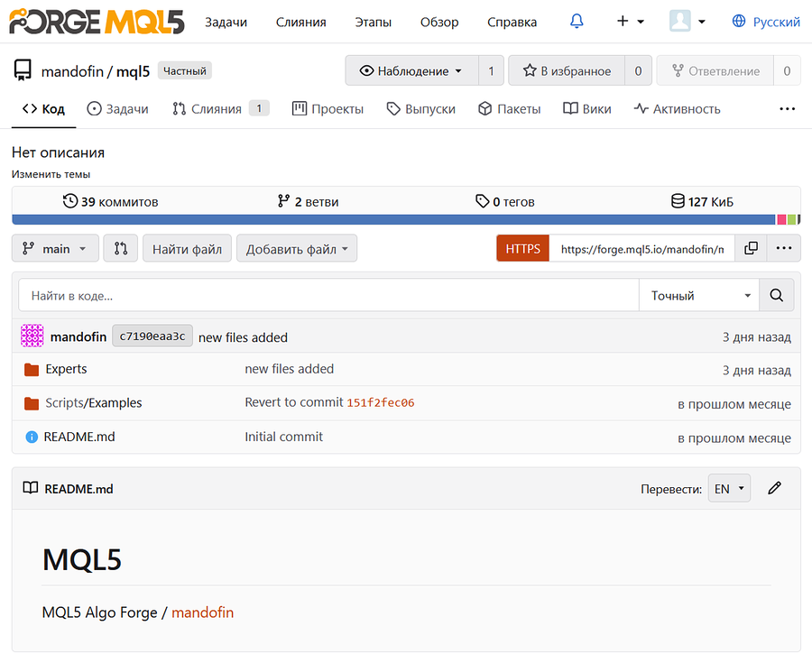
Task: Click the code search magnifier button
Action: 776,295
